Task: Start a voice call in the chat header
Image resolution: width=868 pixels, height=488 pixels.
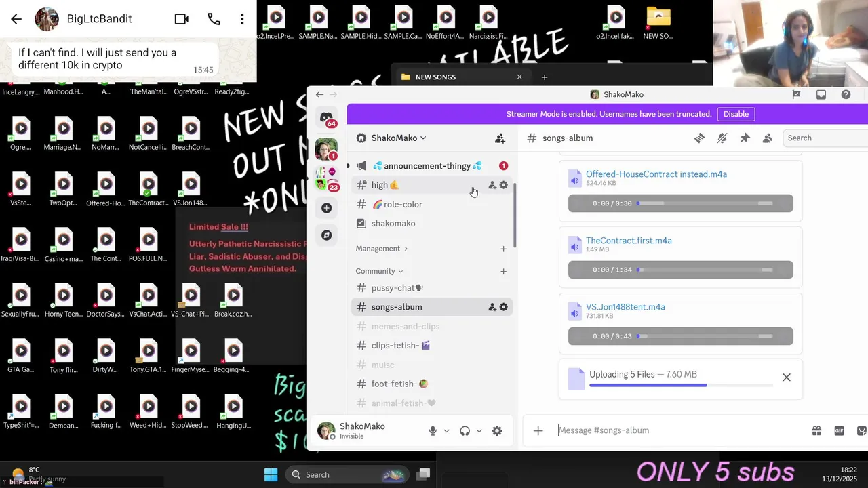Action: 214,19
